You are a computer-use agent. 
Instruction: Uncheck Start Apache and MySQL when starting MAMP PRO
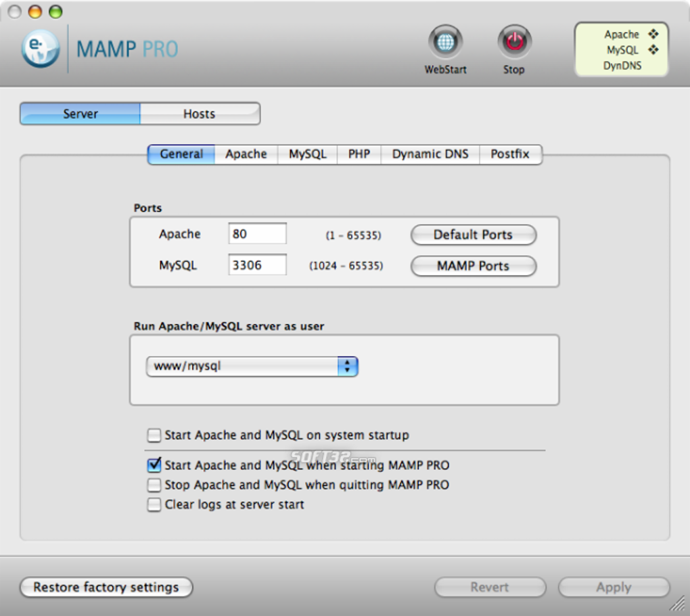(154, 465)
